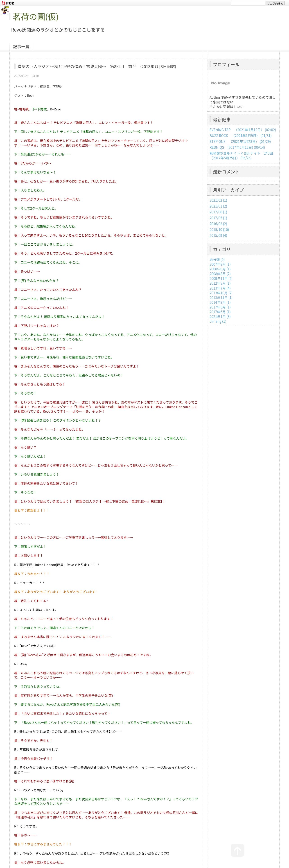
Task: Click the ブログ内検索 search button
Action: tap(275, 3)
